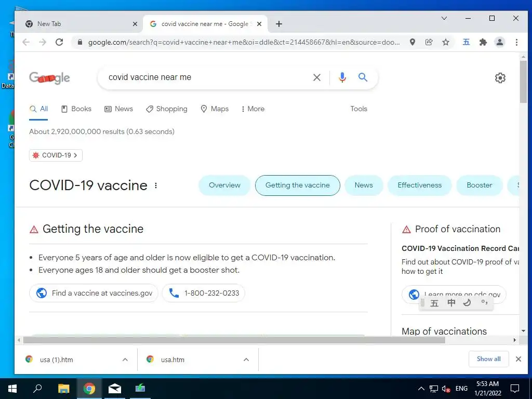Close the New Tab tab

[x=135, y=24]
